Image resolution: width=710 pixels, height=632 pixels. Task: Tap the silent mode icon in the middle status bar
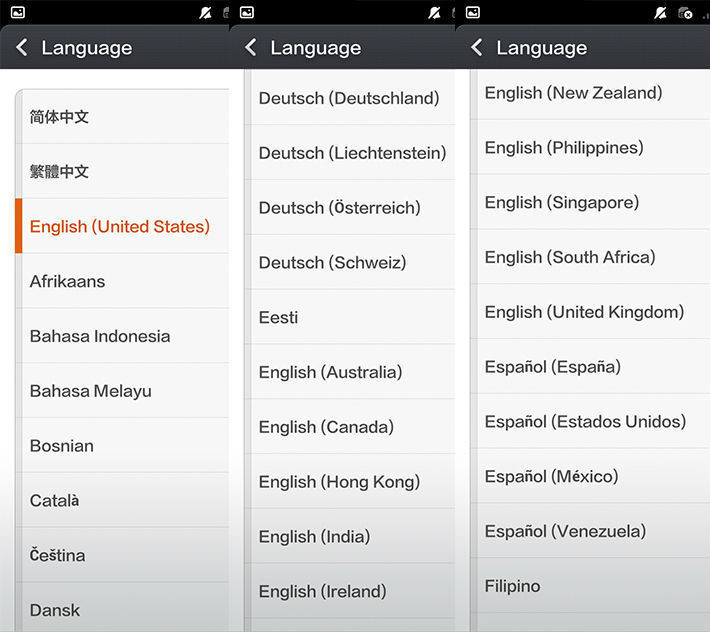(433, 12)
